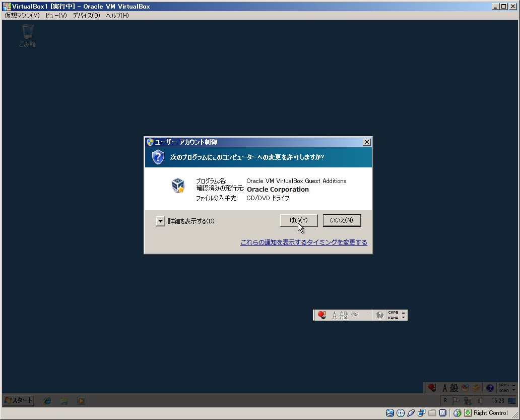Click the CD/DVD ドライブ file origin text
Screen dimensions: 520x420
[x=268, y=198]
